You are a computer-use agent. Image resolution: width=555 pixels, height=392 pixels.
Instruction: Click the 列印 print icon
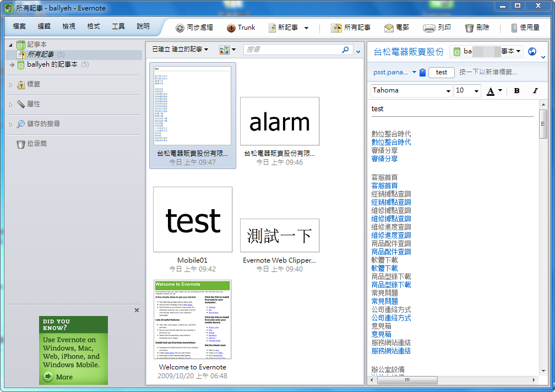[x=429, y=28]
